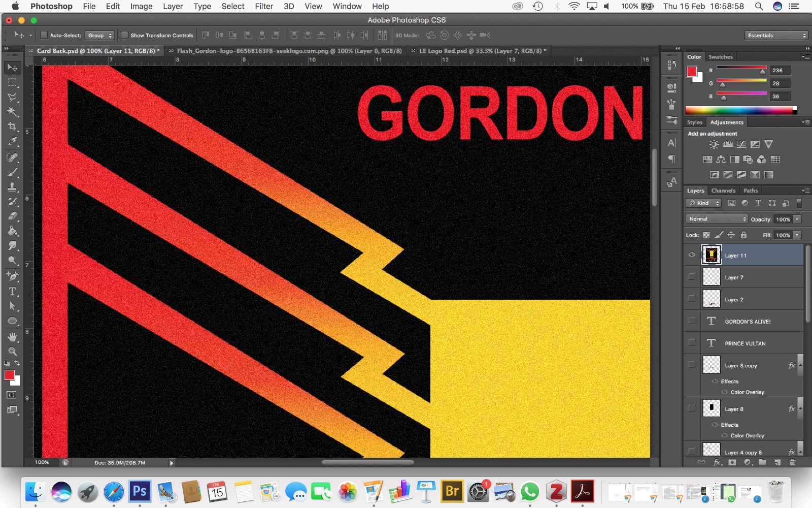Image resolution: width=812 pixels, height=508 pixels.
Task: Switch to LE Logo Red.psd document tab
Action: [x=480, y=51]
